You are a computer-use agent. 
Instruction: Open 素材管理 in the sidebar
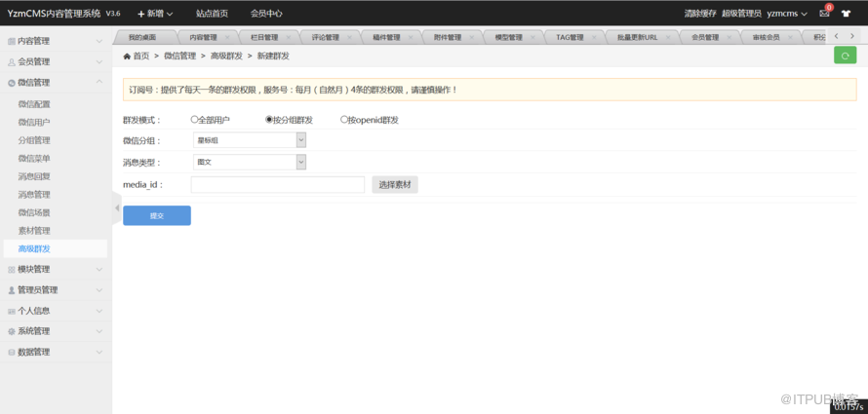[x=34, y=231]
